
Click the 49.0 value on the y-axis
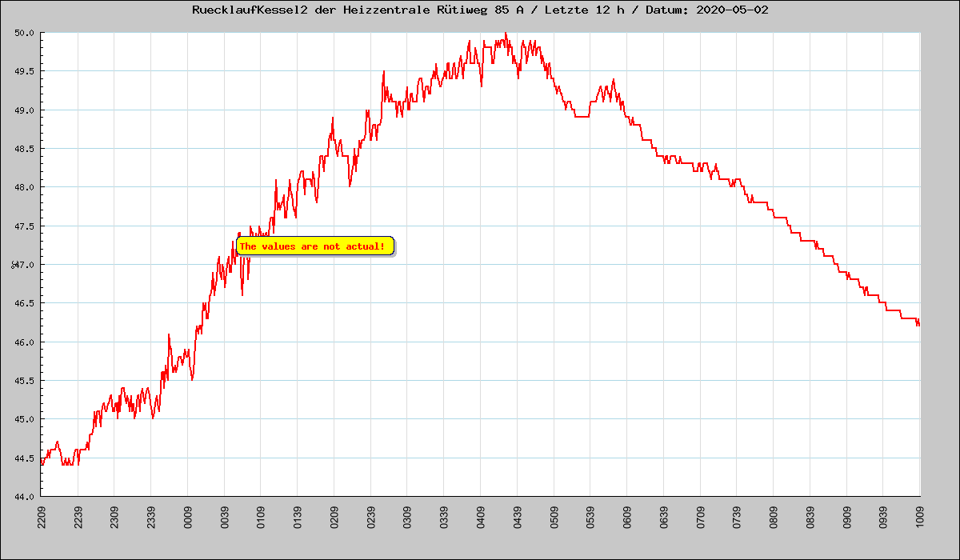(x=23, y=110)
